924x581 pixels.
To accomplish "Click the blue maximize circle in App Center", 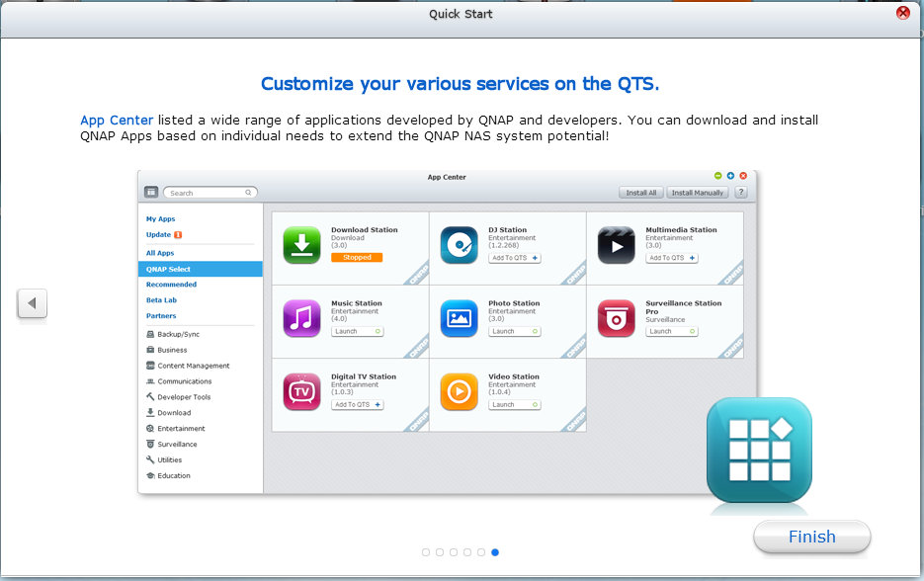I will click(730, 176).
